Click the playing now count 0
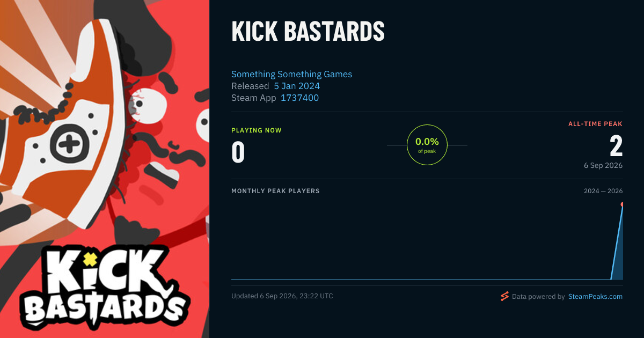 tap(238, 152)
